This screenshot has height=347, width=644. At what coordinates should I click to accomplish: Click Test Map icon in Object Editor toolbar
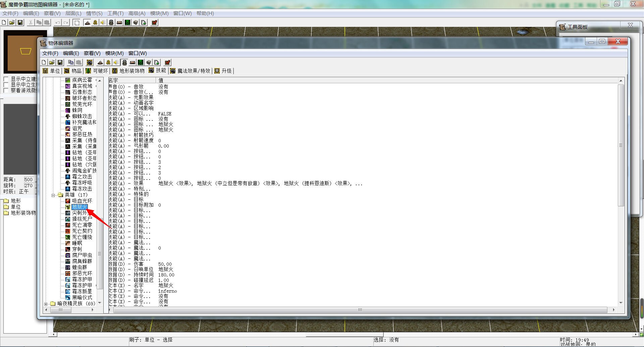click(x=168, y=62)
